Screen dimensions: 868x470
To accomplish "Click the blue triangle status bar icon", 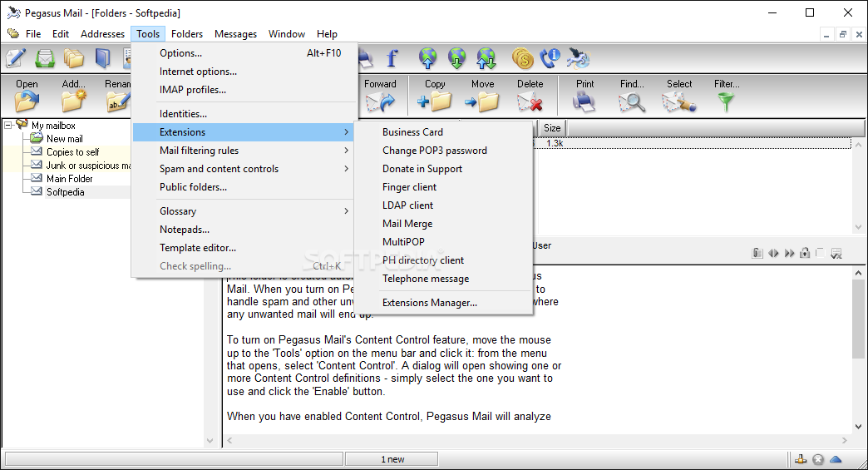I will pos(836,459).
